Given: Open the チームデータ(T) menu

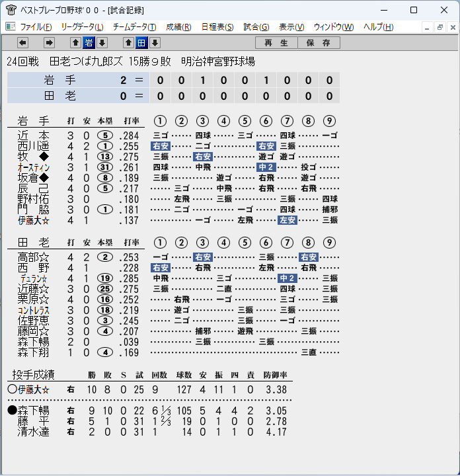Looking at the screenshot, I should point(134,27).
